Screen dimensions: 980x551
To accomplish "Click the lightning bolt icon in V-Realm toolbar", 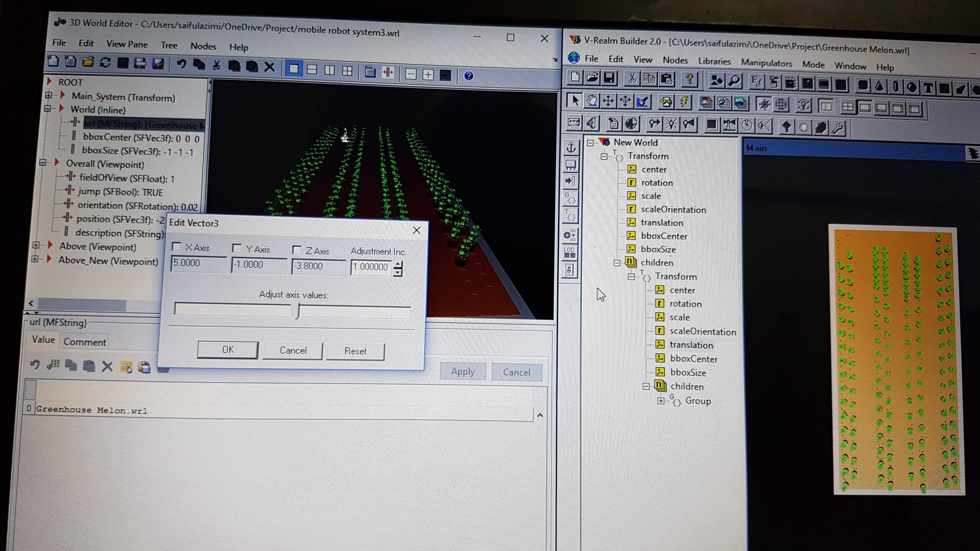I will (x=684, y=102).
